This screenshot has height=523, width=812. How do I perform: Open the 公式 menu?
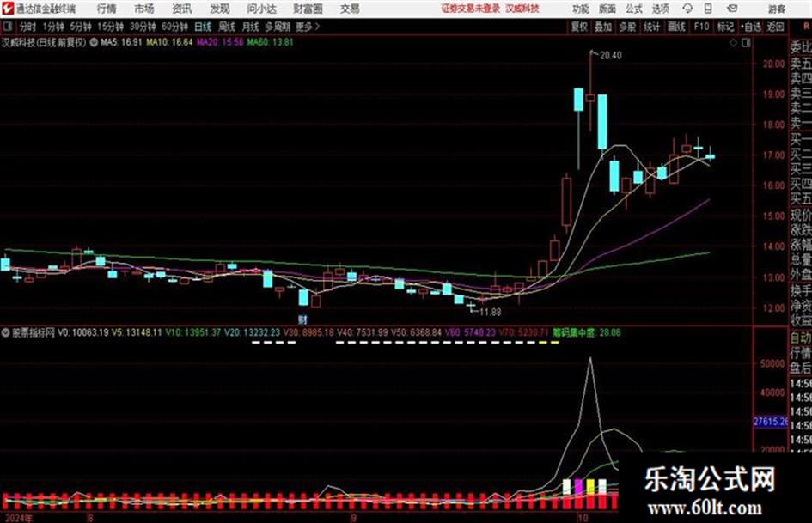pos(634,9)
